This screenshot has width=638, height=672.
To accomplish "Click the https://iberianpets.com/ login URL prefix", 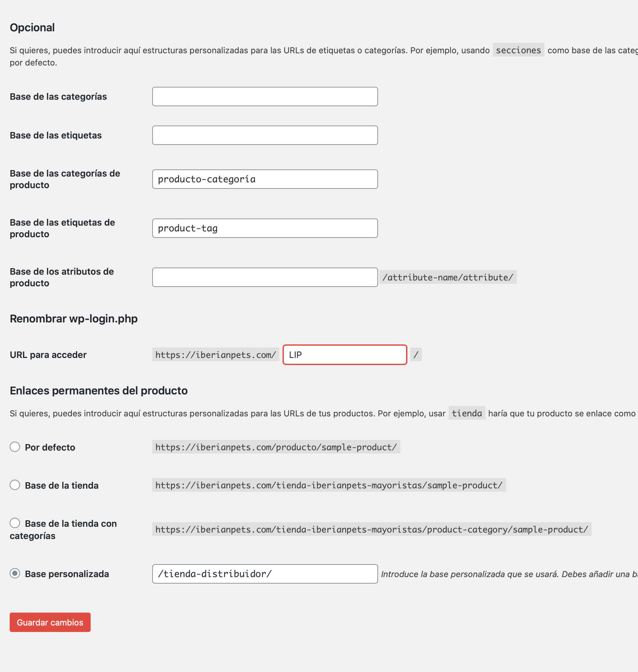I will (x=215, y=355).
